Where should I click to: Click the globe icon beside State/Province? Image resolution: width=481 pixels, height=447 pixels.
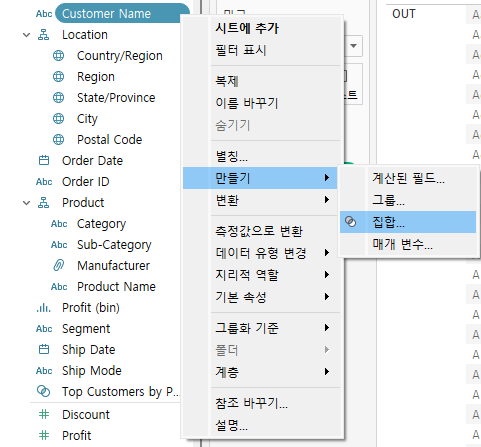[x=59, y=98]
